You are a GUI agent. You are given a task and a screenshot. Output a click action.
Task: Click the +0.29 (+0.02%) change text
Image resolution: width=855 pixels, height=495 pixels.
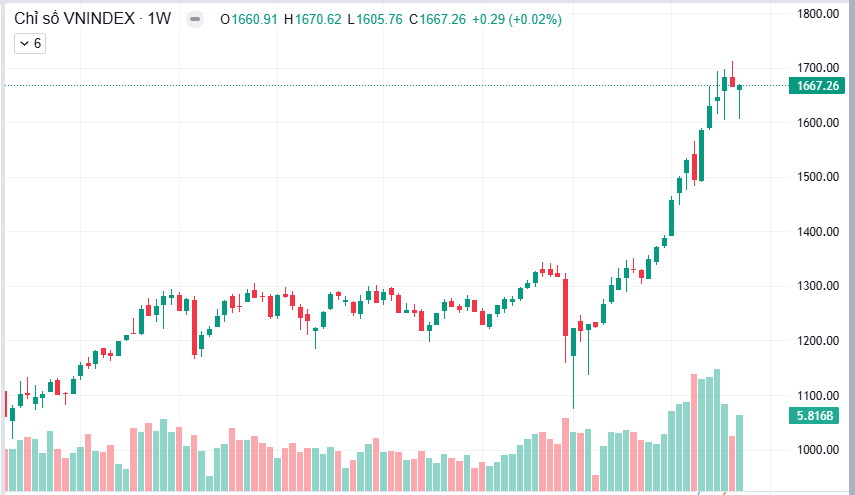(x=517, y=20)
